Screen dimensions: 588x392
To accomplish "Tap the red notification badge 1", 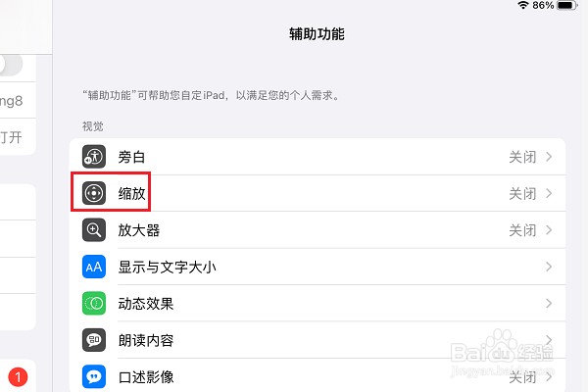I will [x=18, y=377].
